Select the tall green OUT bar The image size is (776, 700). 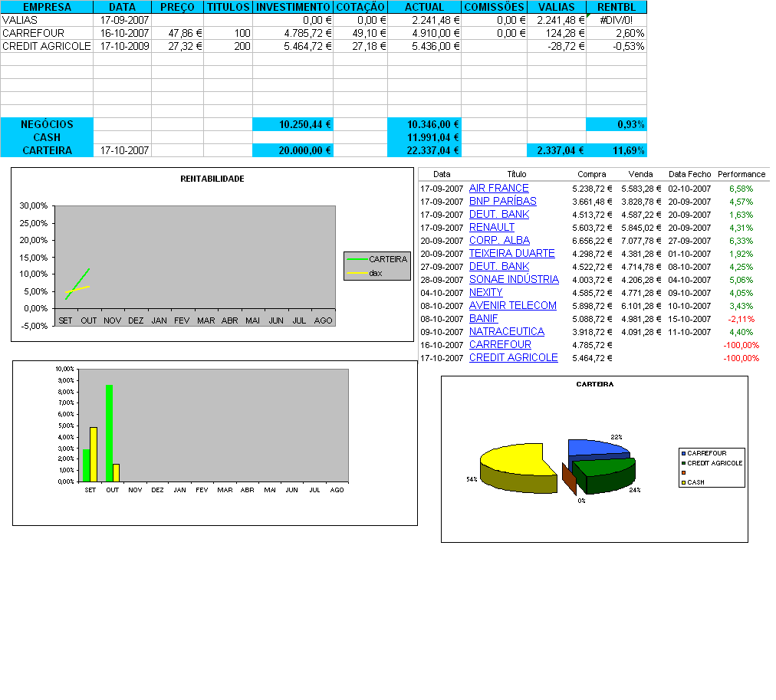(x=110, y=433)
